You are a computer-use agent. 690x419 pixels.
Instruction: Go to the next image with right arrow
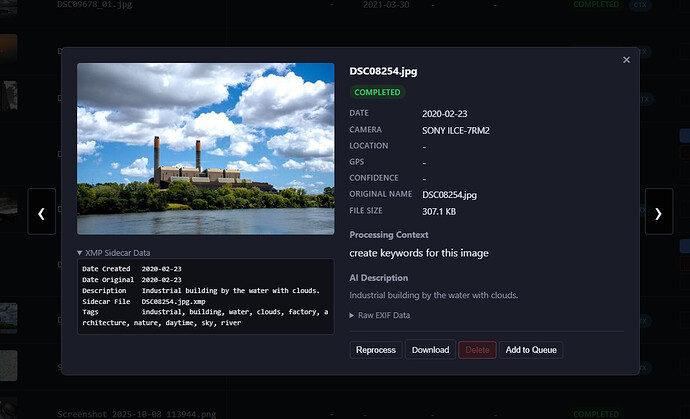(x=658, y=212)
